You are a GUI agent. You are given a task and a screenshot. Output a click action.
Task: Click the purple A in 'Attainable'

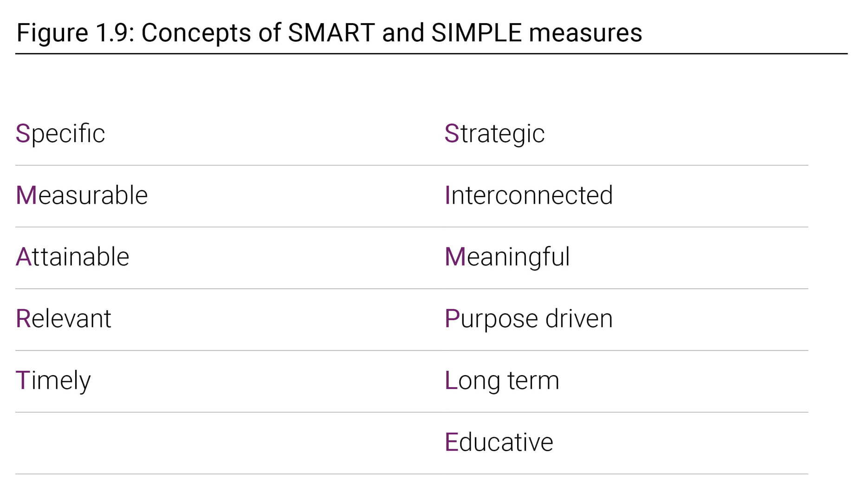coord(23,257)
